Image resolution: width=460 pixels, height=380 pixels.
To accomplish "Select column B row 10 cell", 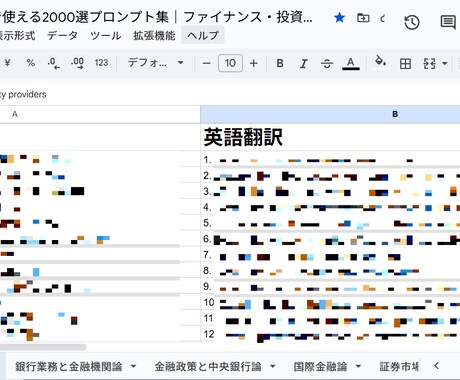I will coord(330,302).
